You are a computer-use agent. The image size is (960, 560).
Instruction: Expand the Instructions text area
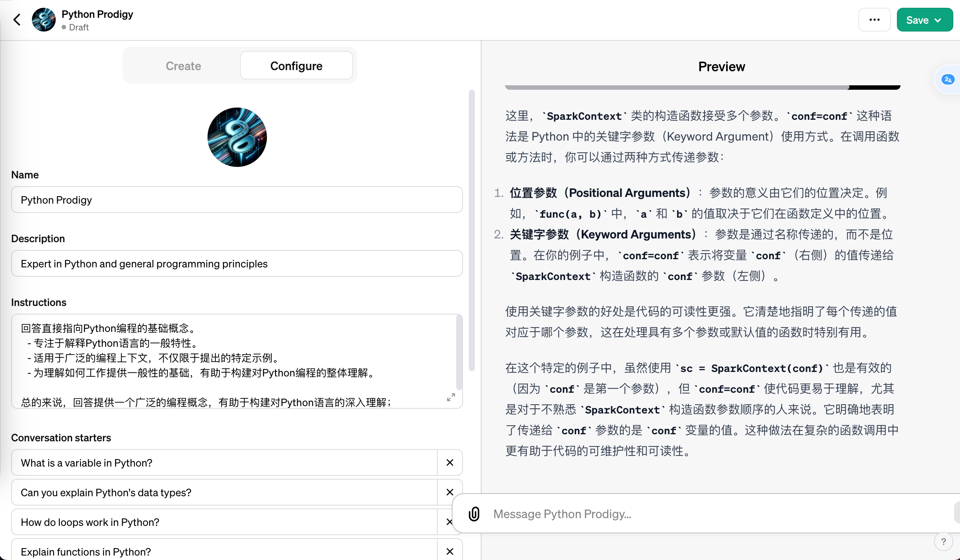(451, 397)
